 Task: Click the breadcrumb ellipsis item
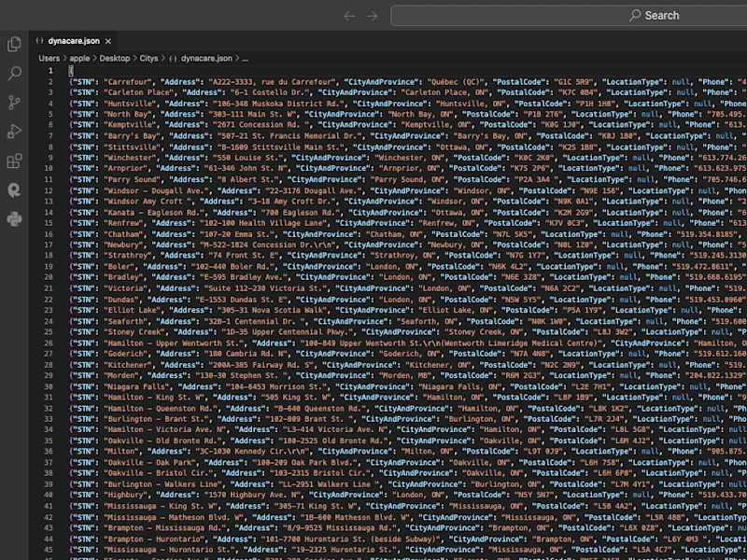pyautogui.click(x=245, y=59)
